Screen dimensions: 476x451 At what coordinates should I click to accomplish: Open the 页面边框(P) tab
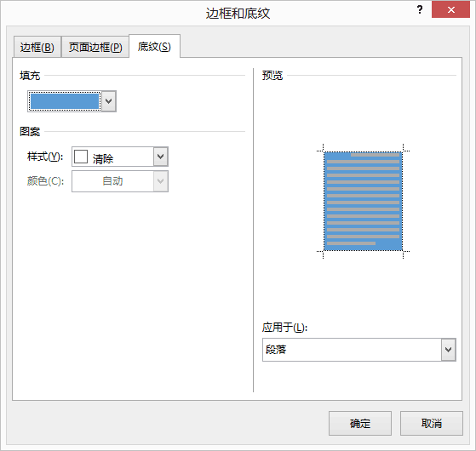point(95,47)
